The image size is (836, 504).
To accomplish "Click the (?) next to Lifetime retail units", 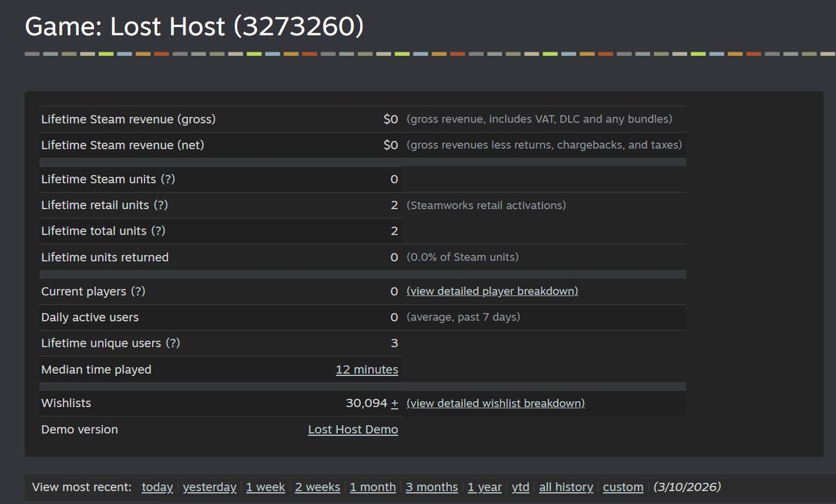I will 161,205.
